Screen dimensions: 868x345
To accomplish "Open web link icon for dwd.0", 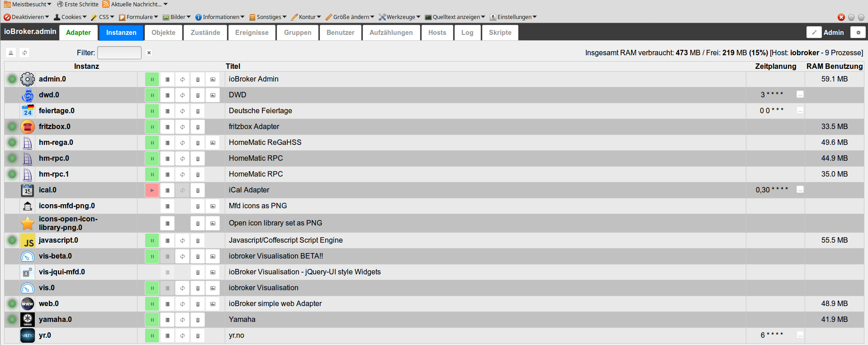I will tap(213, 95).
